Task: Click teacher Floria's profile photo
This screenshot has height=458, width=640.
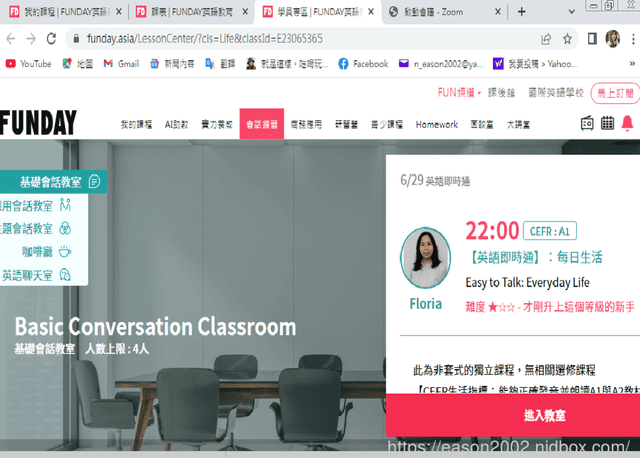Action: pos(425,258)
